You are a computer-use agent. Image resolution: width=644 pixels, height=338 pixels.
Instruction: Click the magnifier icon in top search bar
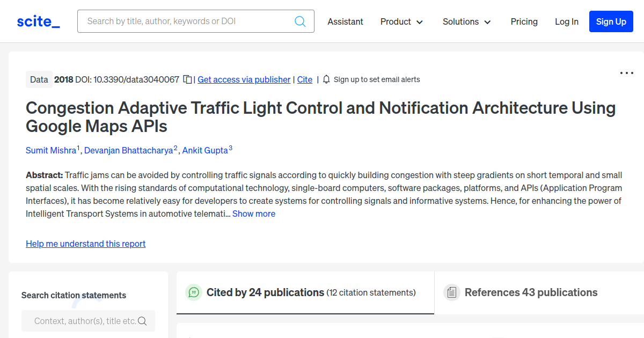(300, 21)
